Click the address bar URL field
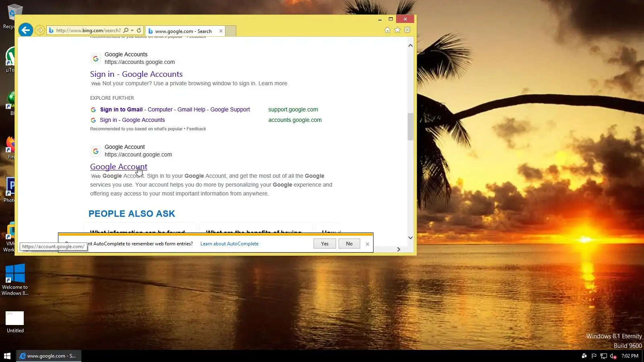 click(x=88, y=30)
